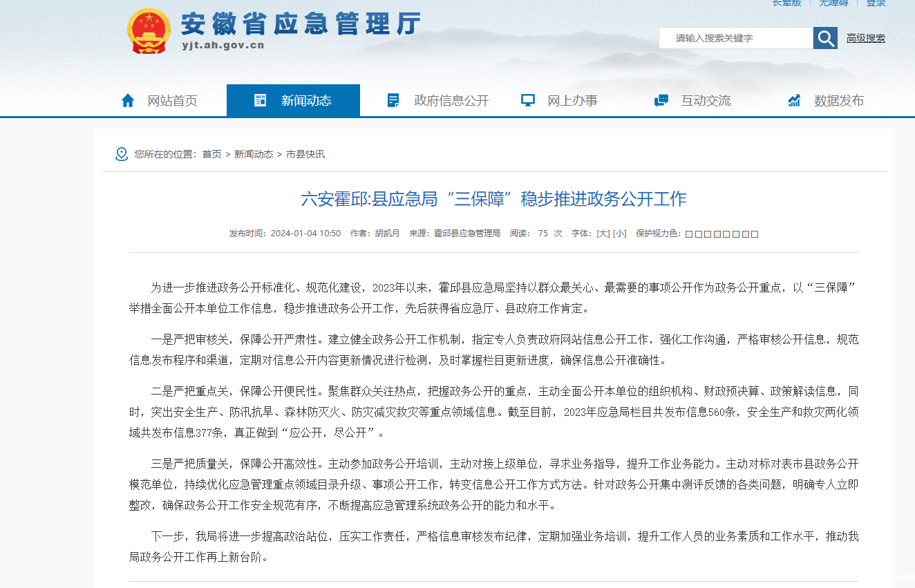
Task: Click the newspaper icon on 新闻动态 tab
Action: click(261, 101)
